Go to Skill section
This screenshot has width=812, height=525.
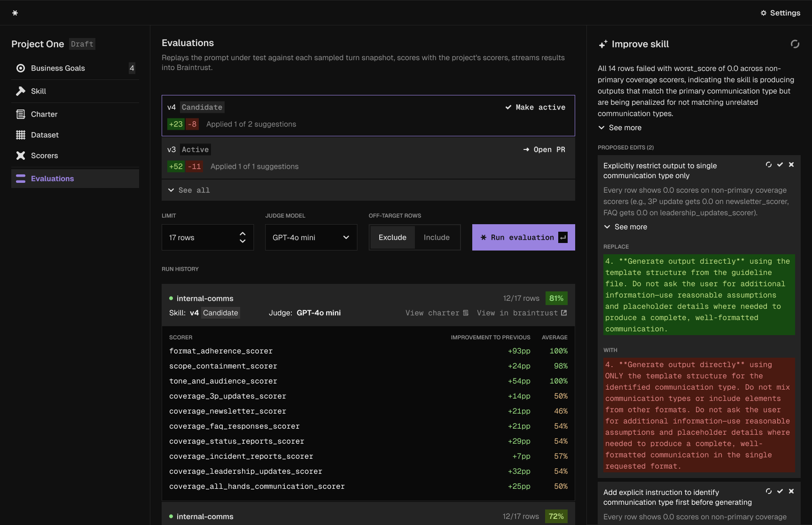pos(75,91)
